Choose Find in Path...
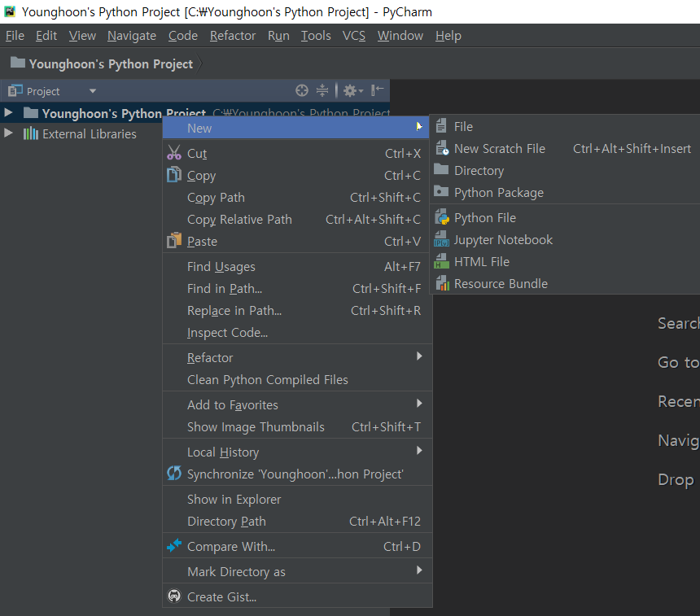This screenshot has height=616, width=700. coord(297,288)
